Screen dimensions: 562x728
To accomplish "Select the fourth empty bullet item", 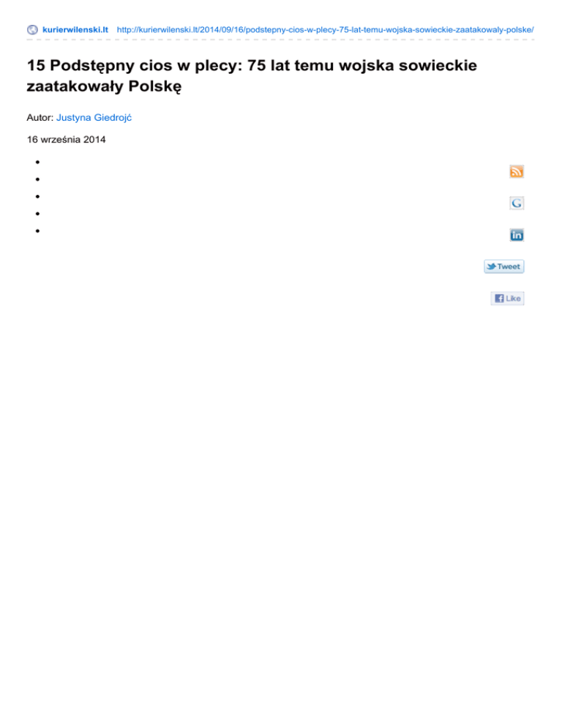I will tap(37, 214).
